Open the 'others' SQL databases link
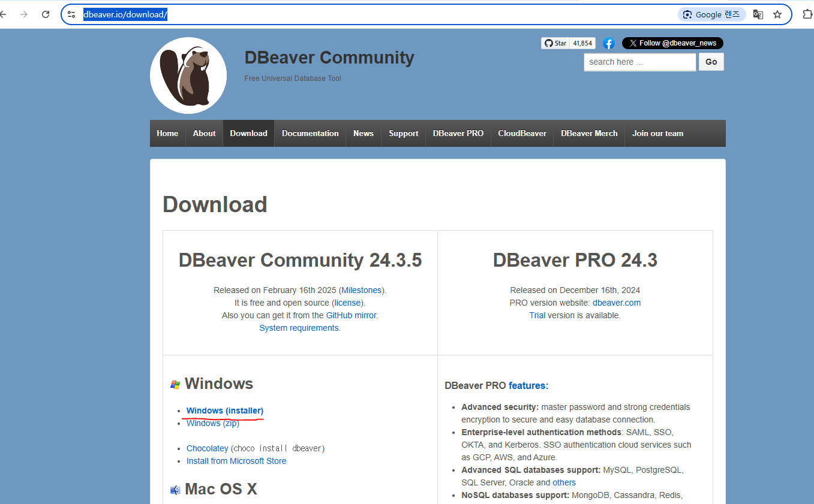The height and width of the screenshot is (504, 814). pyautogui.click(x=564, y=482)
